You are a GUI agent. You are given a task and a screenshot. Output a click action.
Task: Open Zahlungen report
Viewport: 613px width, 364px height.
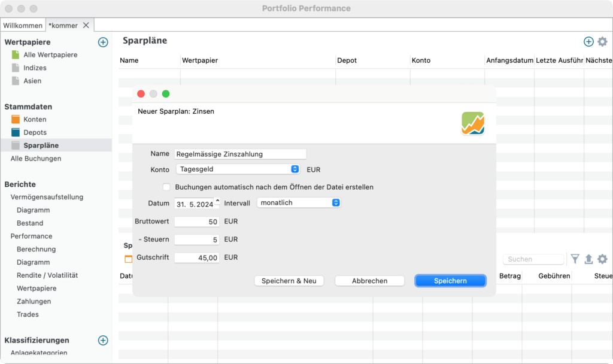click(34, 301)
